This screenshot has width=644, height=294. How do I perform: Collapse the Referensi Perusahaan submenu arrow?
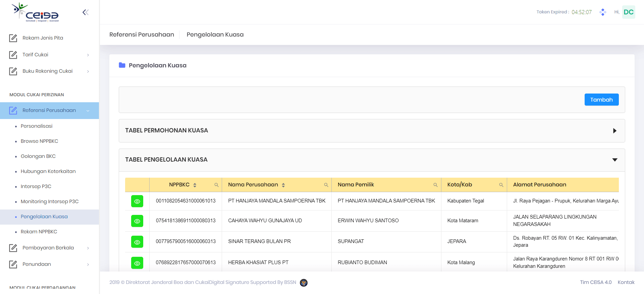[x=88, y=111]
